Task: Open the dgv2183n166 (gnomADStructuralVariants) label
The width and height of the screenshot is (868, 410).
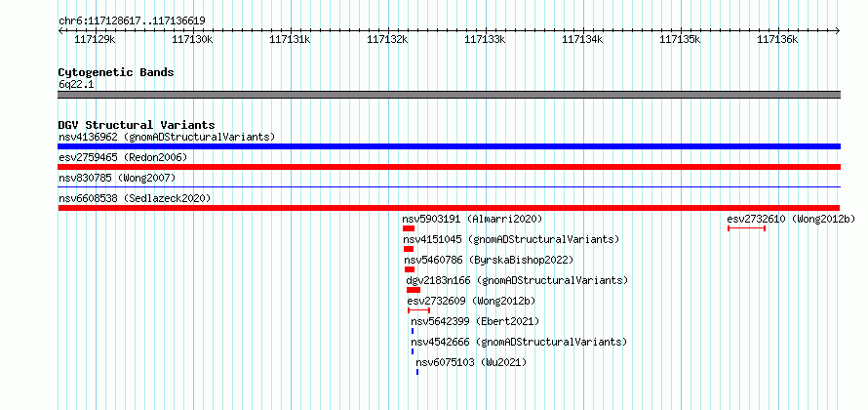Action: pyautogui.click(x=517, y=280)
